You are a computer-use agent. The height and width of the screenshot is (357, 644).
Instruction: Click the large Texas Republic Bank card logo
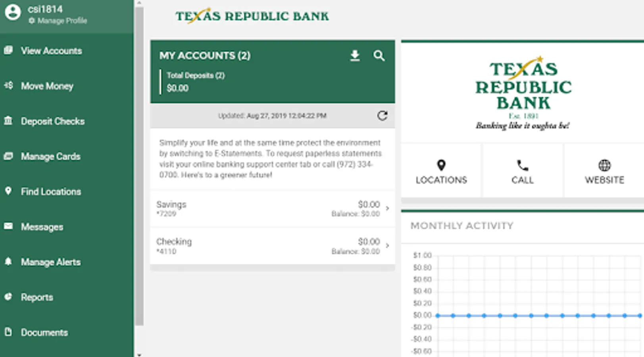pos(523,93)
